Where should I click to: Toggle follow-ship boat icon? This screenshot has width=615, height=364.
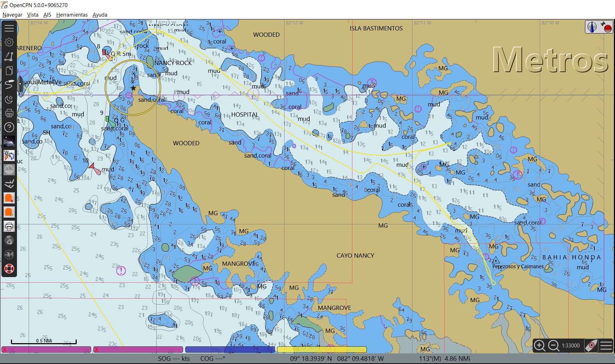(591, 345)
